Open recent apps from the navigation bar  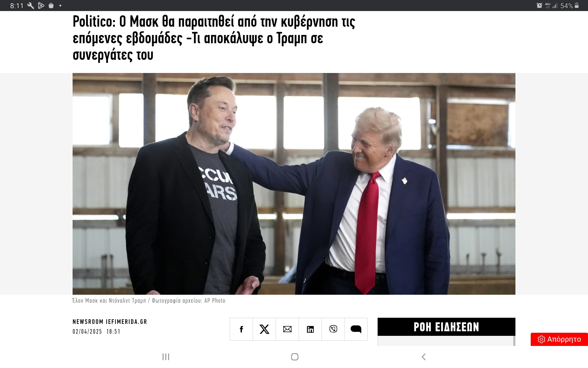coord(166,357)
